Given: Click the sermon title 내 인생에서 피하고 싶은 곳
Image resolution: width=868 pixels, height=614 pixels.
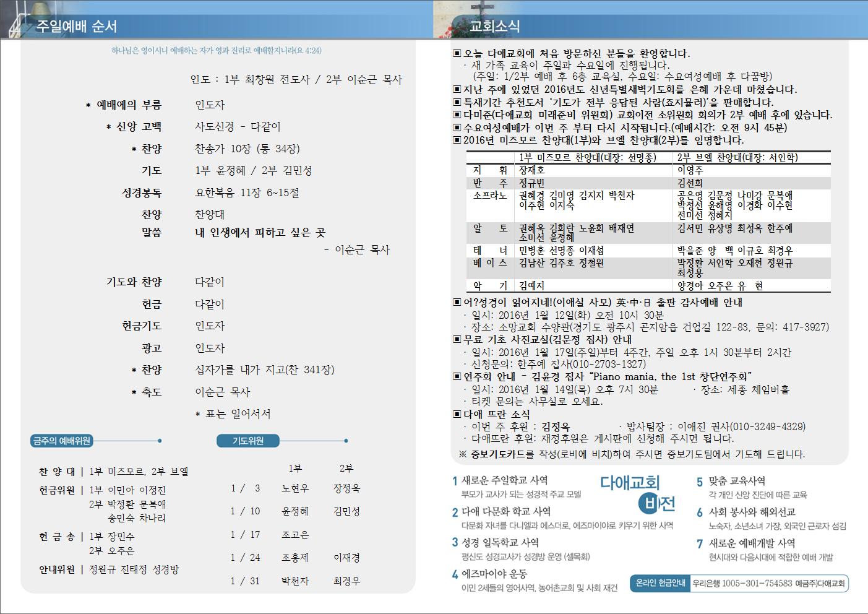Looking at the screenshot, I should [x=260, y=233].
